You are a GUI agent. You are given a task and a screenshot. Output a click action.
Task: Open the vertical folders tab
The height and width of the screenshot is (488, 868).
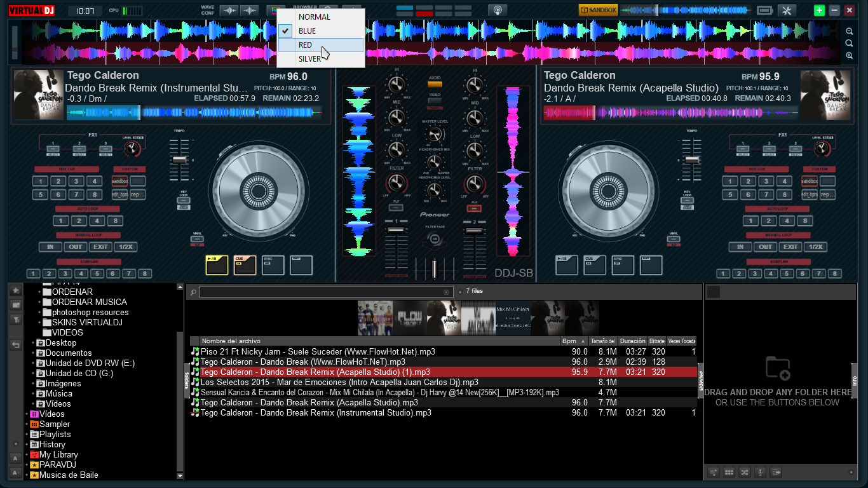[187, 379]
